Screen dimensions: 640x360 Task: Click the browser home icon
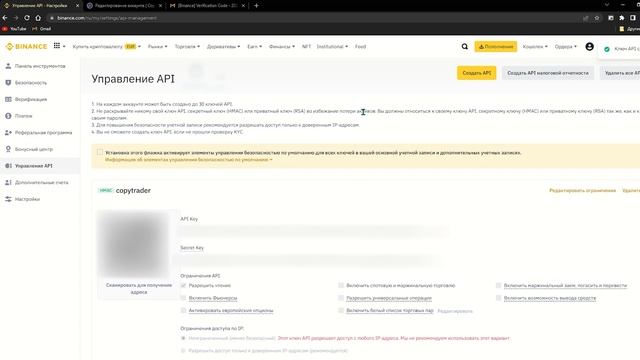38,18
